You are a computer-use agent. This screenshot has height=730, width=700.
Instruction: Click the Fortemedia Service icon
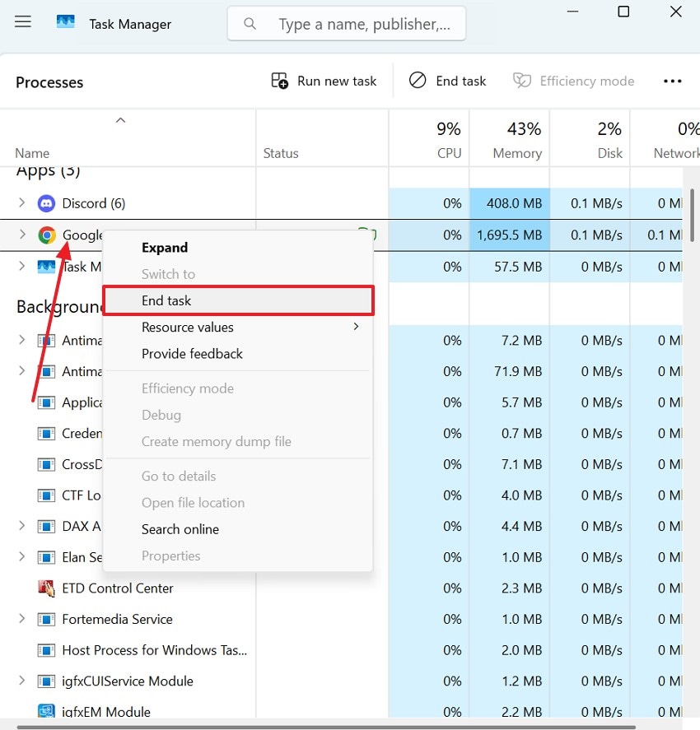click(45, 619)
